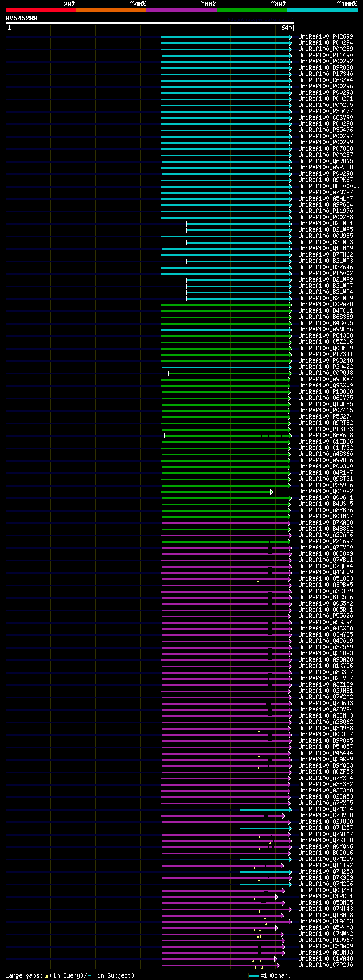Open hit UniRef100_A9NL56
363x980 pixels.
click(326, 329)
